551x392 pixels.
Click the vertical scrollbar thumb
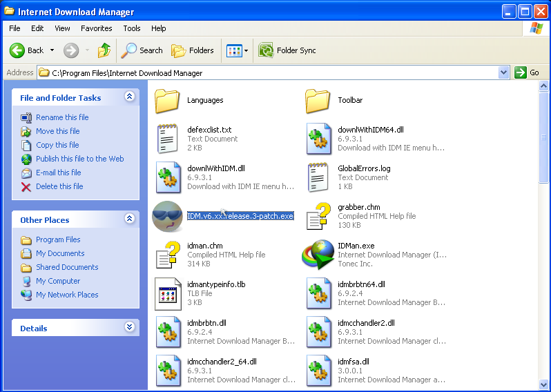543,137
